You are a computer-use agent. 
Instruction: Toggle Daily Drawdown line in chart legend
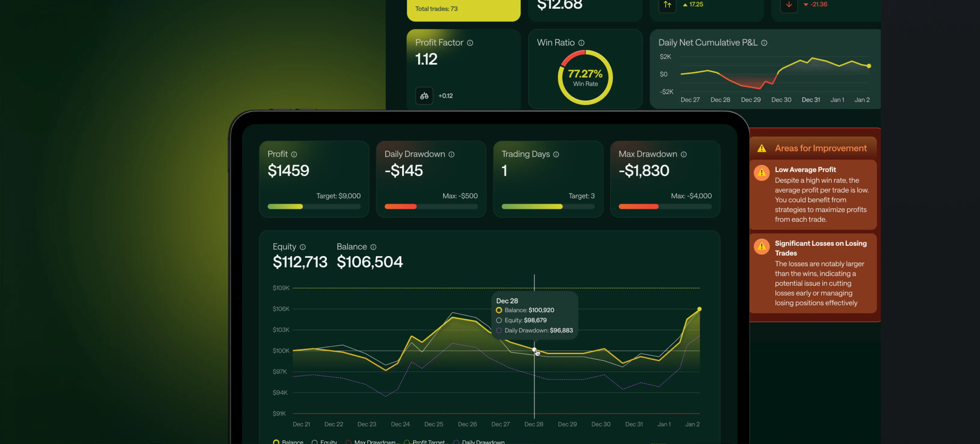click(479, 442)
